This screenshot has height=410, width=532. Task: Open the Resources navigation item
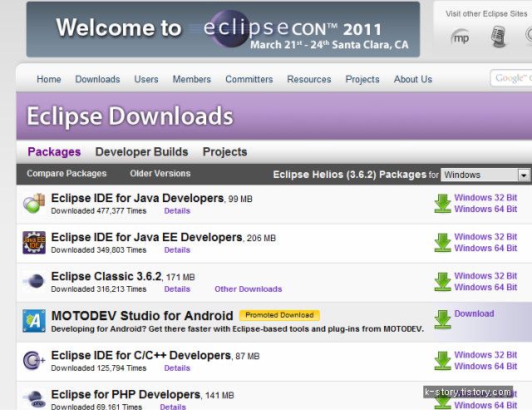309,79
